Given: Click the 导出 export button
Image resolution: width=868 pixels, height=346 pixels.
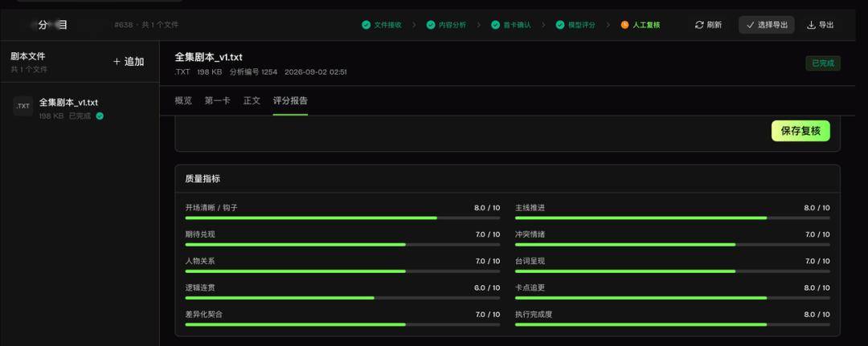Looking at the screenshot, I should pos(821,25).
